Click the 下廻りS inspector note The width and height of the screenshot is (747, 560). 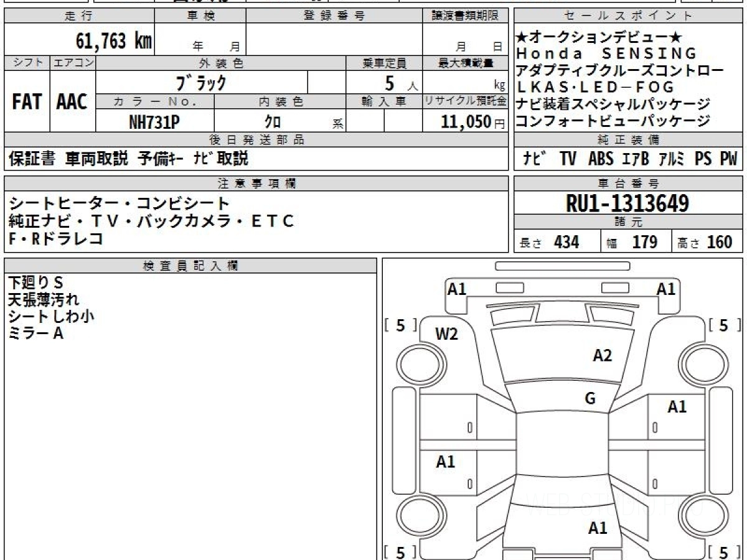pyautogui.click(x=37, y=282)
